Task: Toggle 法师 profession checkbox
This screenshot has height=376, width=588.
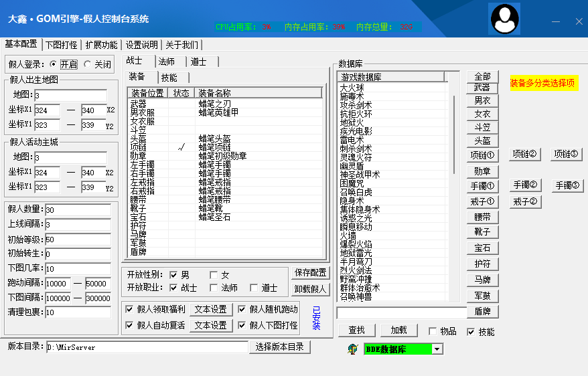Action: [x=214, y=288]
